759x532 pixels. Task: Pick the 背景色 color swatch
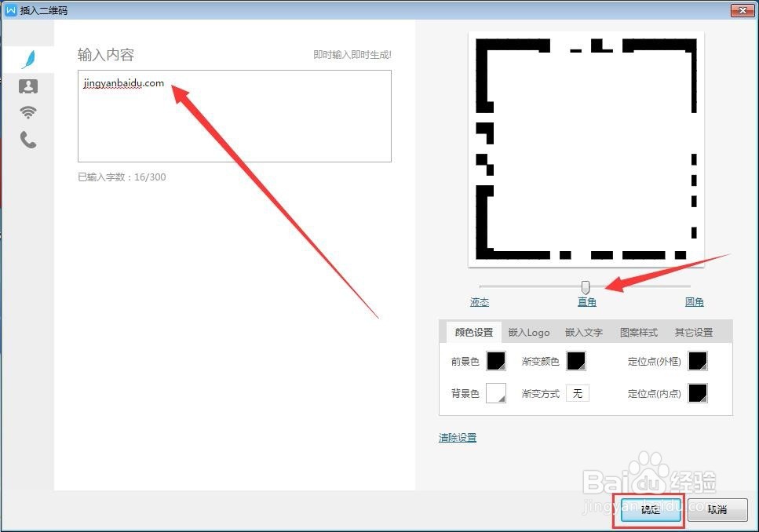pos(496,393)
